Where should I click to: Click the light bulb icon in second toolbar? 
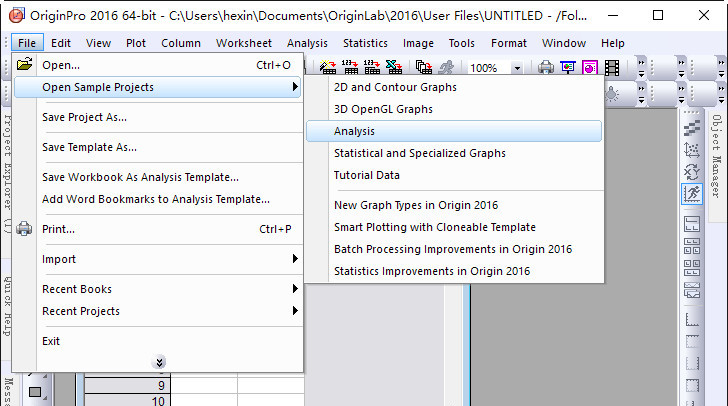(612, 94)
